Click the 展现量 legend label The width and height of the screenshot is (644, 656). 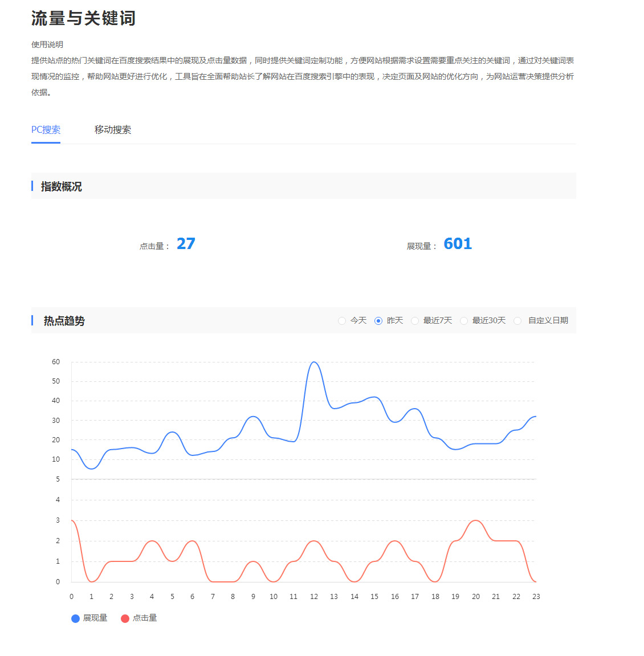coord(95,618)
